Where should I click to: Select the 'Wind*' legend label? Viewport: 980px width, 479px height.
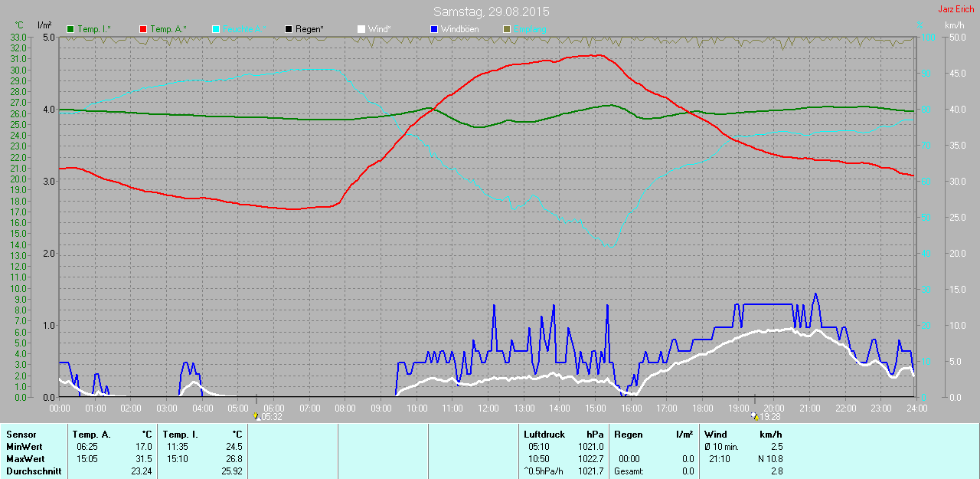coord(380,29)
